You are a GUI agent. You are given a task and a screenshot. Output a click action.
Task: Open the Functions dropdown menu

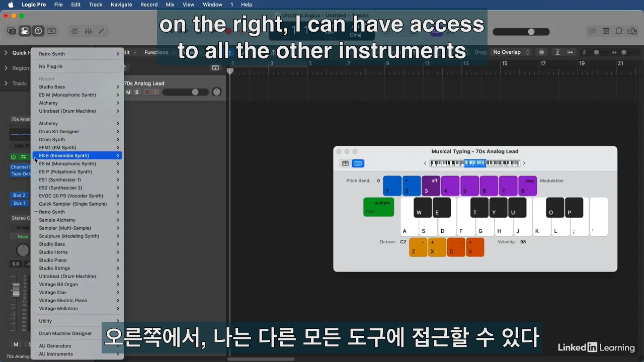pos(159,52)
